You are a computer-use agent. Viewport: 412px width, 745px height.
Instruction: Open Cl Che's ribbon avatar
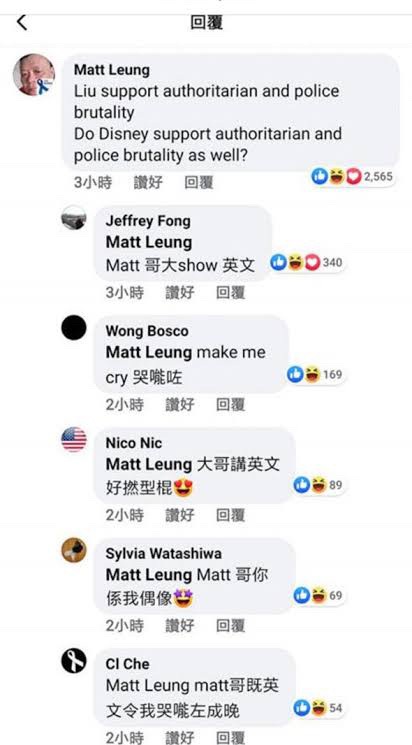(x=74, y=660)
